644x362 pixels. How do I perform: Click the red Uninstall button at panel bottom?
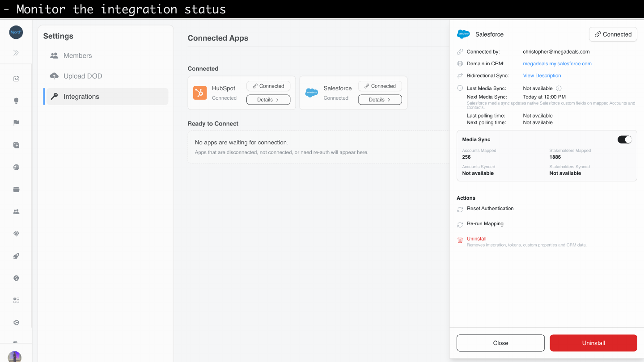click(x=593, y=343)
